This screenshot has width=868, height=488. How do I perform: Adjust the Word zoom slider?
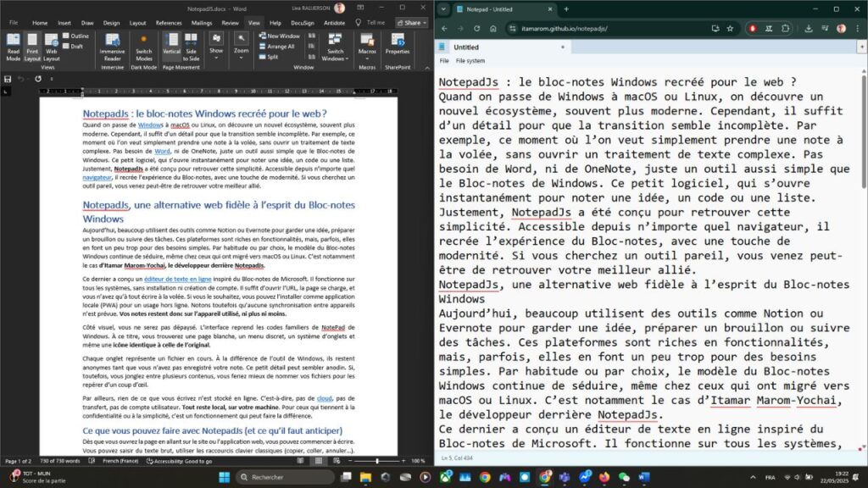[x=376, y=461]
